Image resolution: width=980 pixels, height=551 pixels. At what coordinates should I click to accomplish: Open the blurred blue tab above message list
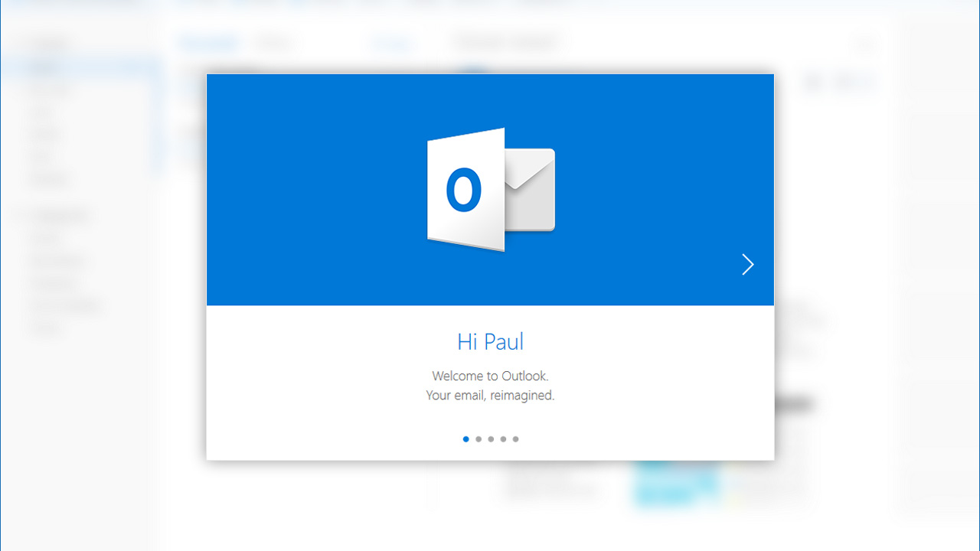207,43
